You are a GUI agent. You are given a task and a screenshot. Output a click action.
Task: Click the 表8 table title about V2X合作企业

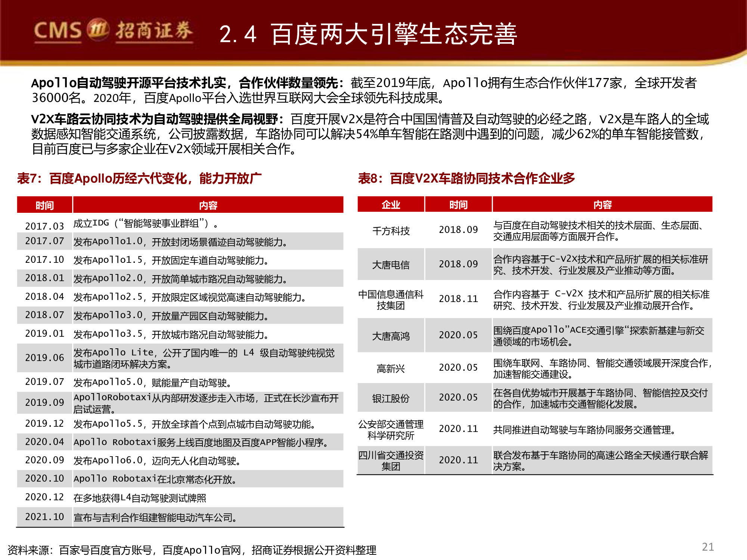click(467, 178)
